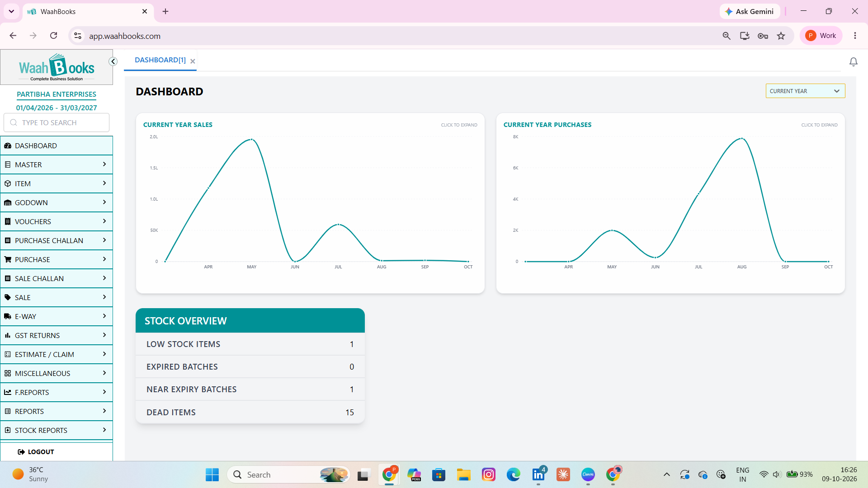This screenshot has width=868, height=488.
Task: Close the DASHBOARD[1] tab
Action: (x=193, y=61)
